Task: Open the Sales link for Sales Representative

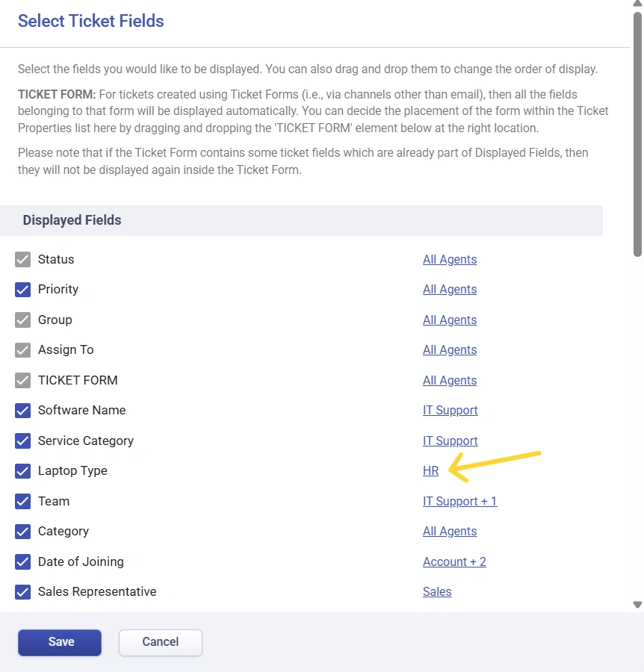Action: [437, 591]
